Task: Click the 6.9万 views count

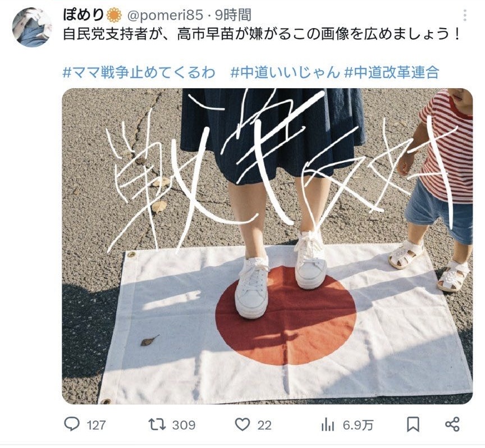Action: 358,425
